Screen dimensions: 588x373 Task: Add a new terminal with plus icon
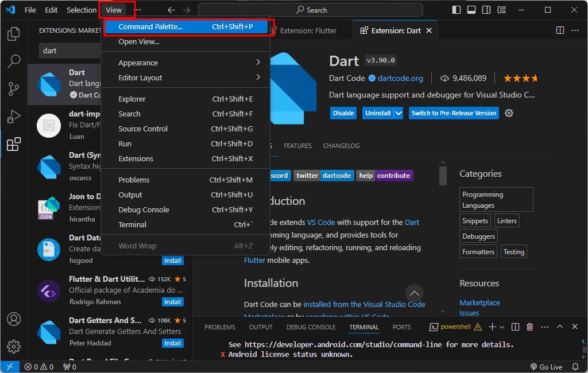click(492, 327)
